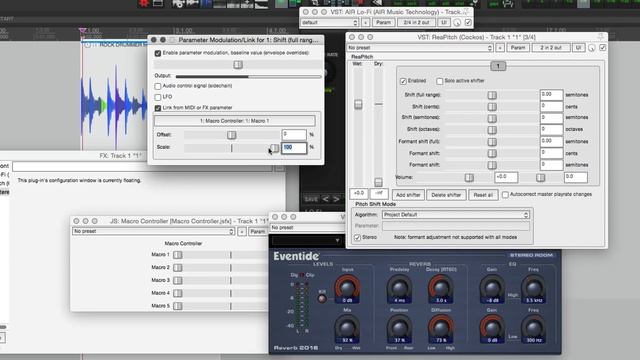The width and height of the screenshot is (640, 360).
Task: Click the Eventide Decay (RT60) knob
Action: (440, 287)
